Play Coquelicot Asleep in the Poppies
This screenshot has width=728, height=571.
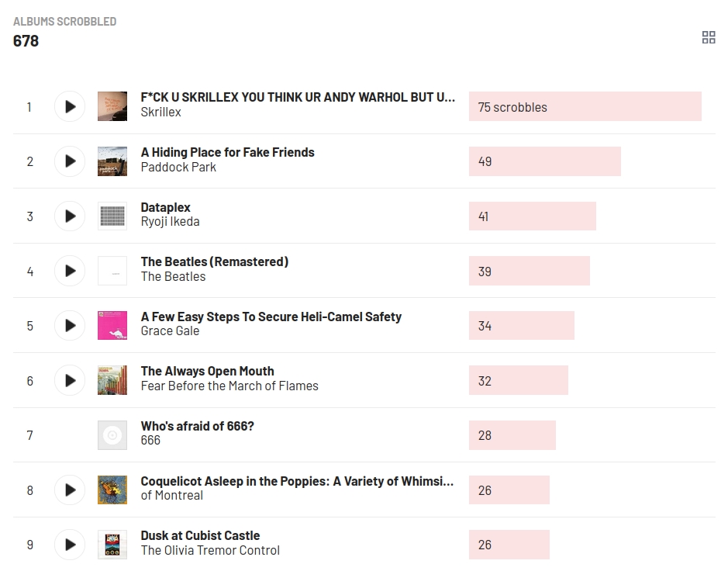click(70, 490)
